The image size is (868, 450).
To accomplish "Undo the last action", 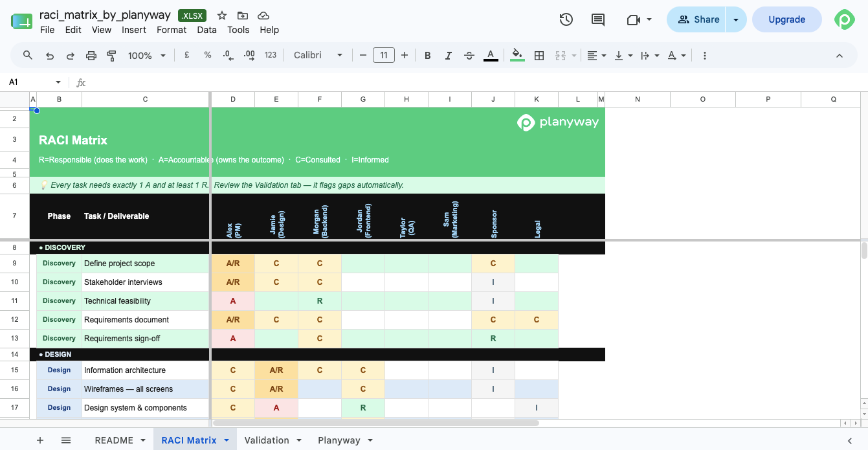I will point(50,56).
